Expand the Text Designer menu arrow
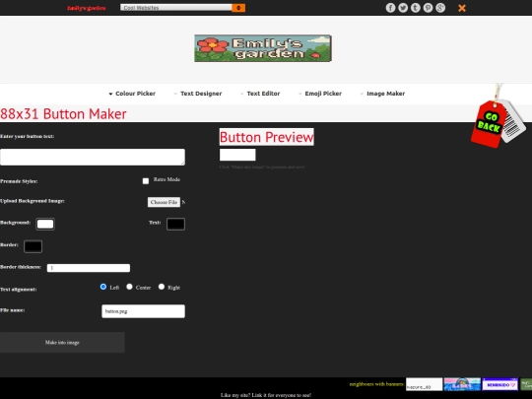Image resolution: width=532 pixels, height=399 pixels. click(175, 94)
